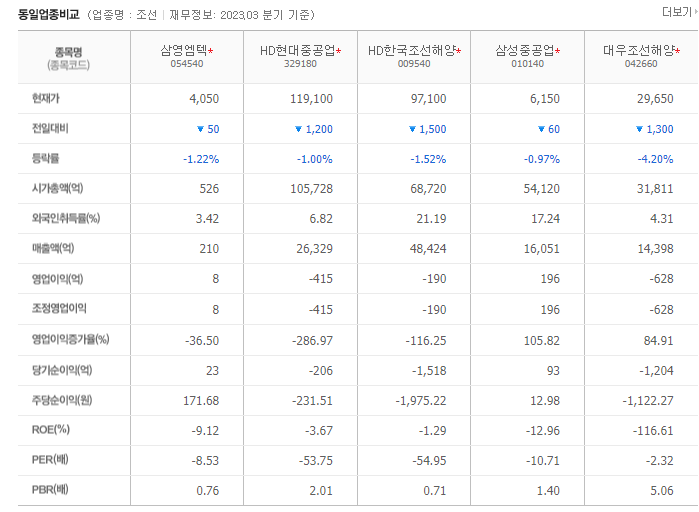
Task: Click the ROE value -116.61
Action: point(653,431)
